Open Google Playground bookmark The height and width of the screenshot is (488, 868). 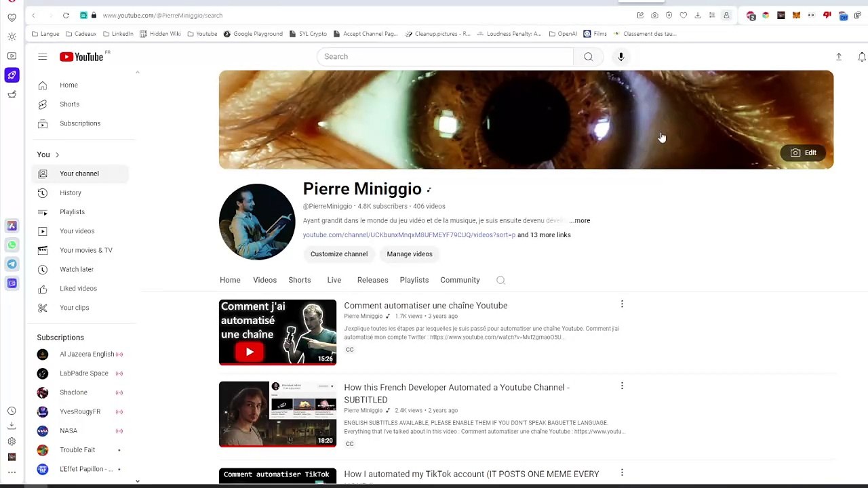click(x=253, y=34)
